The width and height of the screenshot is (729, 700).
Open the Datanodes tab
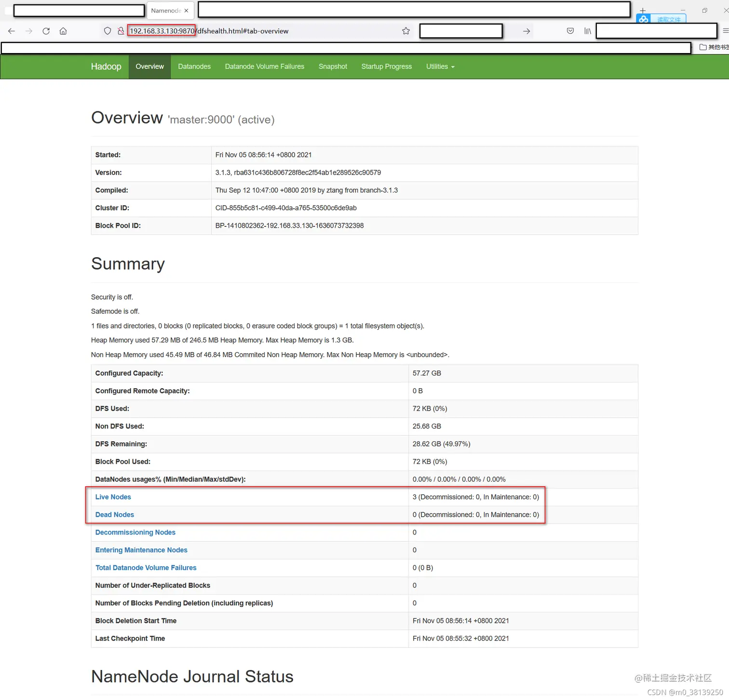(x=194, y=67)
